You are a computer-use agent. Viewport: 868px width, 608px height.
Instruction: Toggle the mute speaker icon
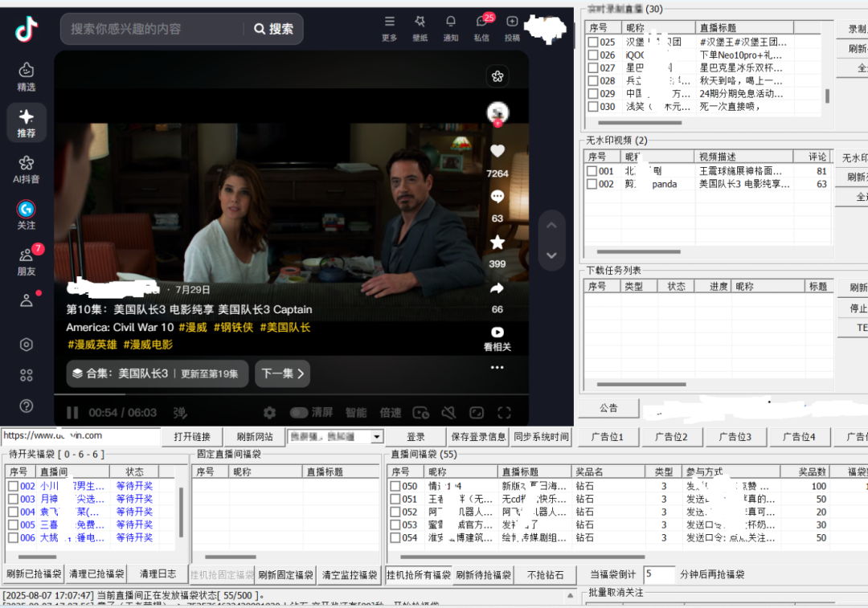click(448, 413)
